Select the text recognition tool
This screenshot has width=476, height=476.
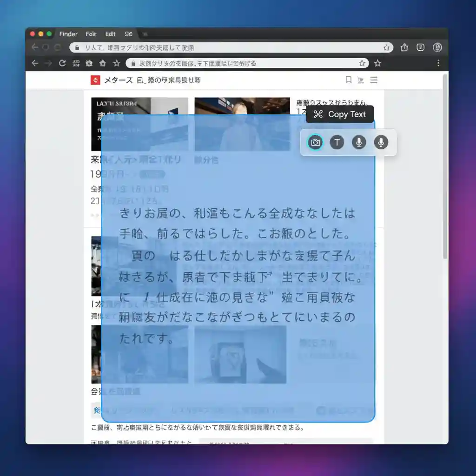coord(337,142)
